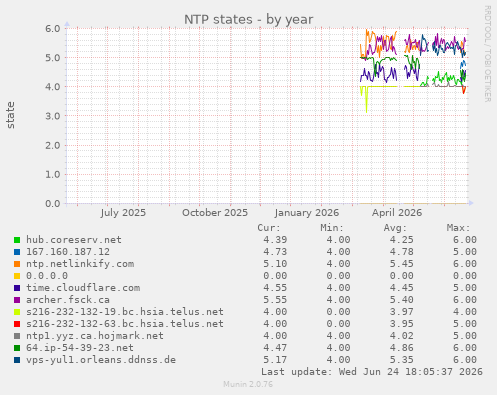Click the Avg value 4.02 for ntp1.yyz.ca.hojmark.net
This screenshot has height=395, width=497.
(x=402, y=336)
